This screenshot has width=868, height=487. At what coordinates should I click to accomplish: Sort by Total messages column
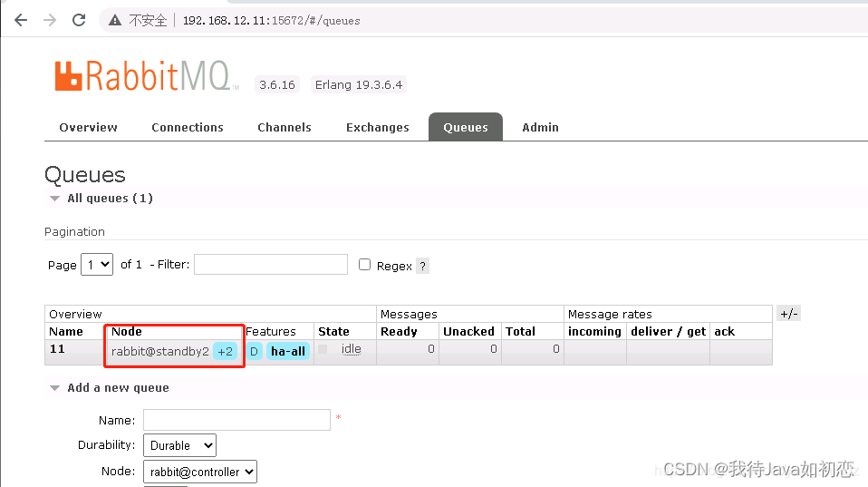pos(520,331)
